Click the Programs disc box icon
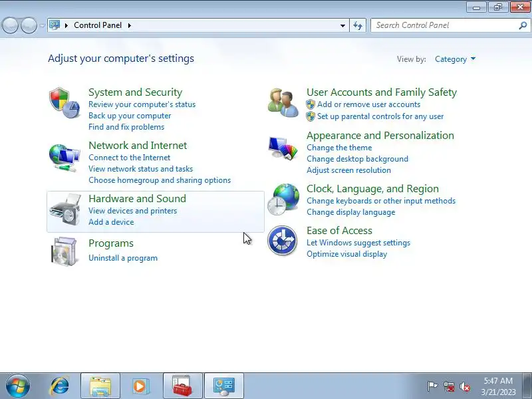532x399 pixels. [64, 251]
